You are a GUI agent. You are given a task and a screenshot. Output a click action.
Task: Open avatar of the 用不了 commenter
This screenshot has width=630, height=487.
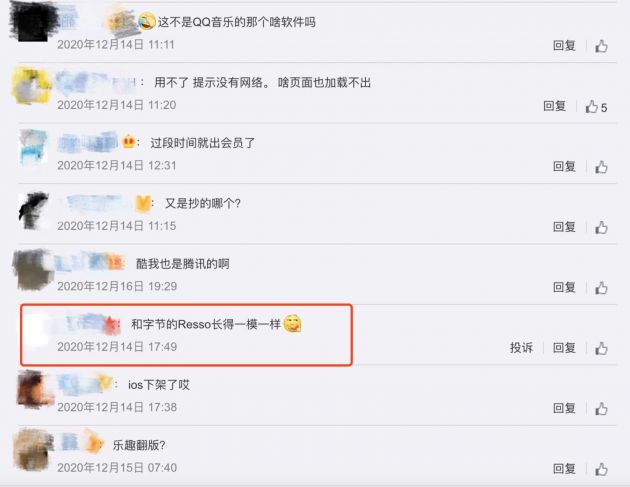(x=31, y=86)
